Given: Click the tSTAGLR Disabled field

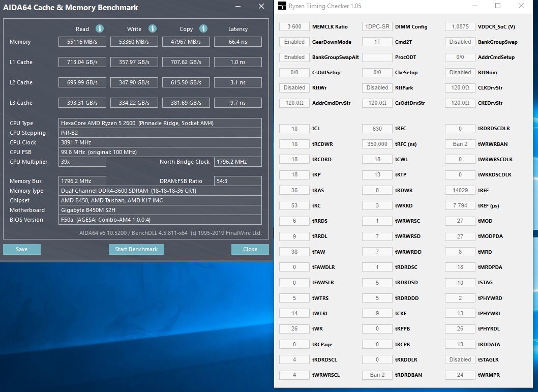Looking at the screenshot, I should click(460, 359).
